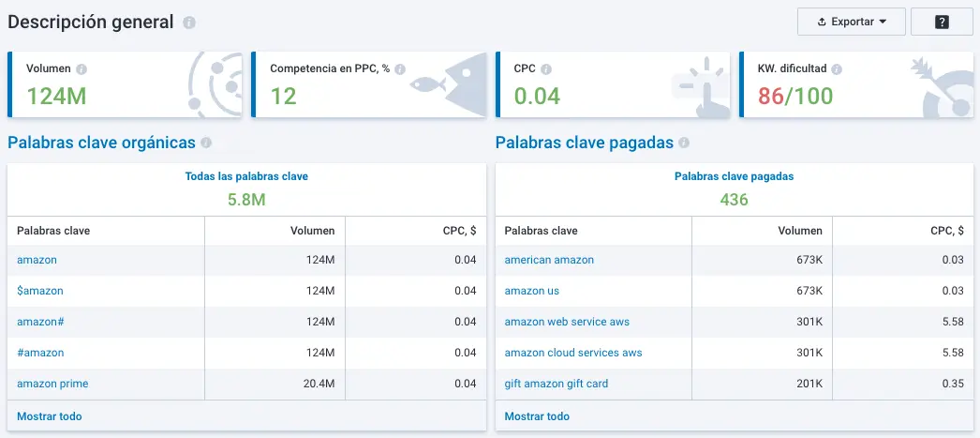Screen dimensions: 980x438
Task: Click Palabras clave header in organic table
Action: (53, 231)
